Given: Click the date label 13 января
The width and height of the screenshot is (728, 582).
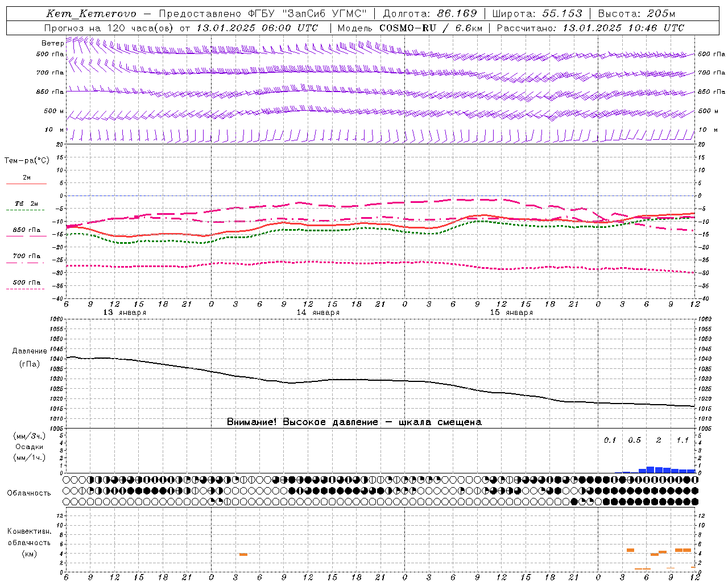Looking at the screenshot, I should click(125, 313).
